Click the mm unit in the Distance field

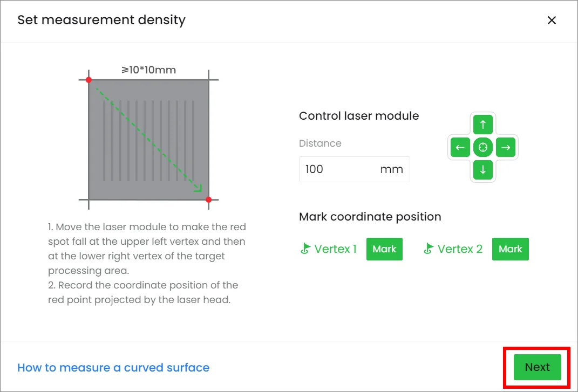tap(391, 169)
